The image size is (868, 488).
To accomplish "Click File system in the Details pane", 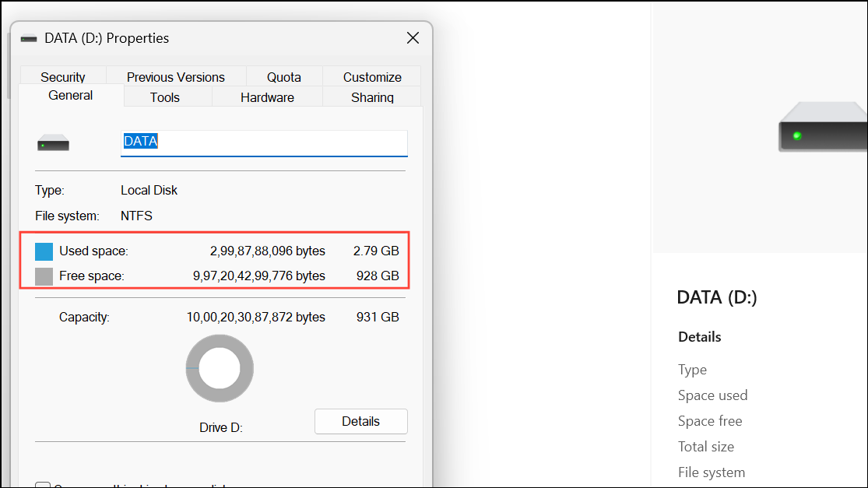I will click(711, 472).
